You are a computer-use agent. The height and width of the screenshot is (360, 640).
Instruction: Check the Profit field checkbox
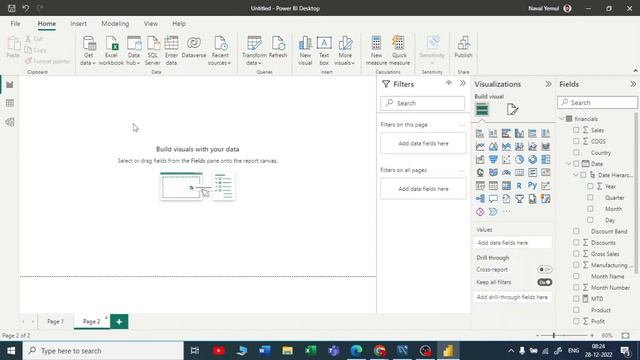click(576, 321)
